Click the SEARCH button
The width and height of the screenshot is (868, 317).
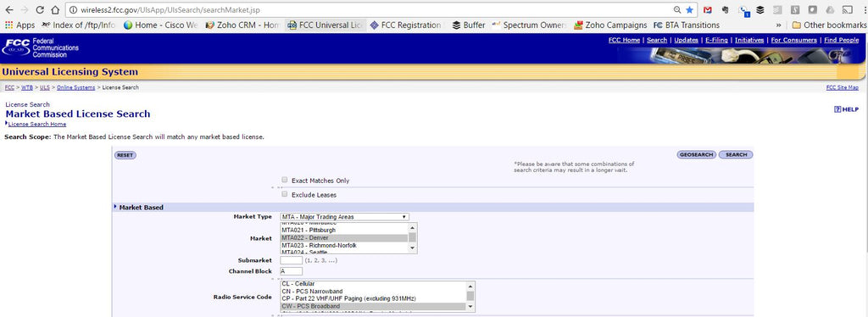[x=736, y=155]
